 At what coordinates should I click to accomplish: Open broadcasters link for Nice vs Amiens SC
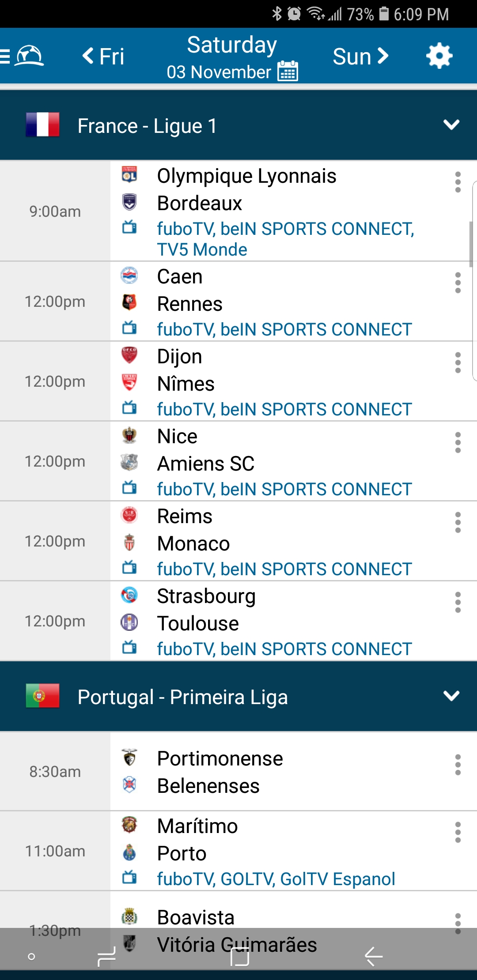coord(284,489)
